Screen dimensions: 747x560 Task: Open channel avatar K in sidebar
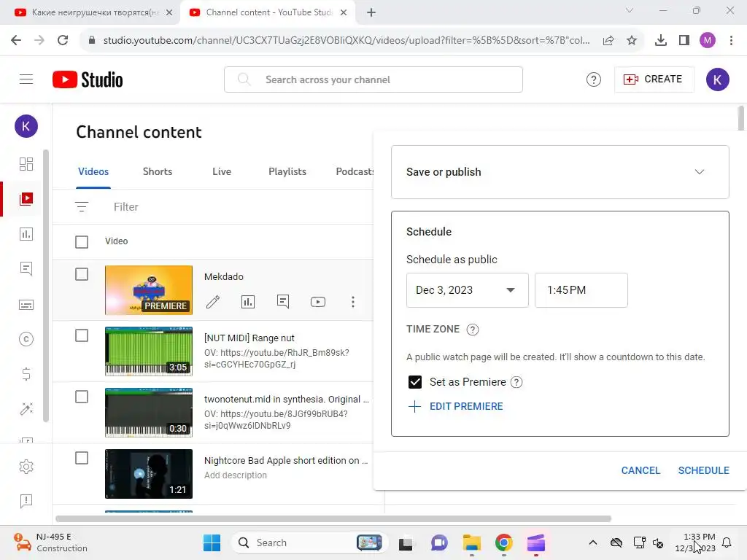pos(26,126)
